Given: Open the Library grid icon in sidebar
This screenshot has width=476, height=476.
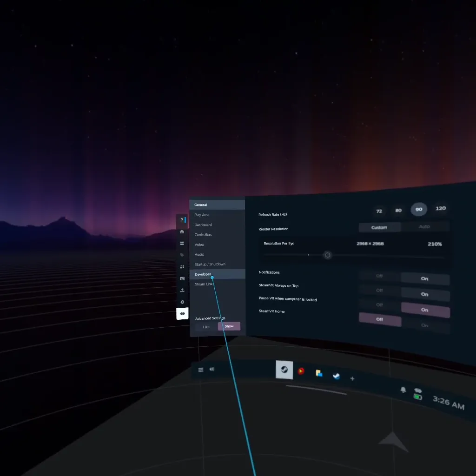Looking at the screenshot, I should [182, 243].
